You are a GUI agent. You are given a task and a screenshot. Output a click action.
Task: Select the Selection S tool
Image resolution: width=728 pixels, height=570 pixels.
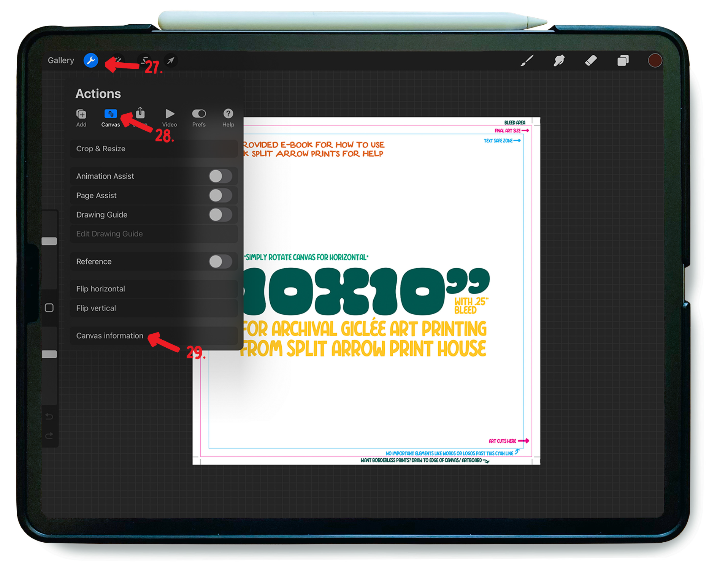pyautogui.click(x=144, y=60)
